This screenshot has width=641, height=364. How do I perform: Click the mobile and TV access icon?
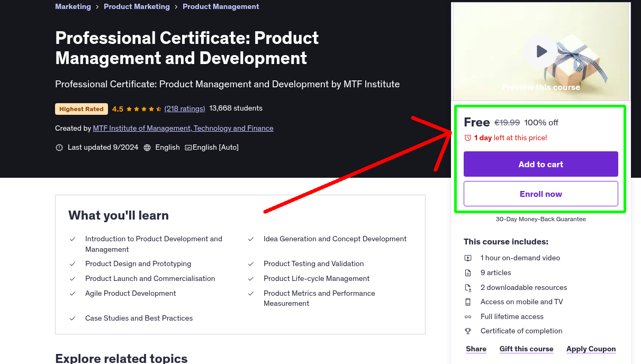(x=468, y=302)
